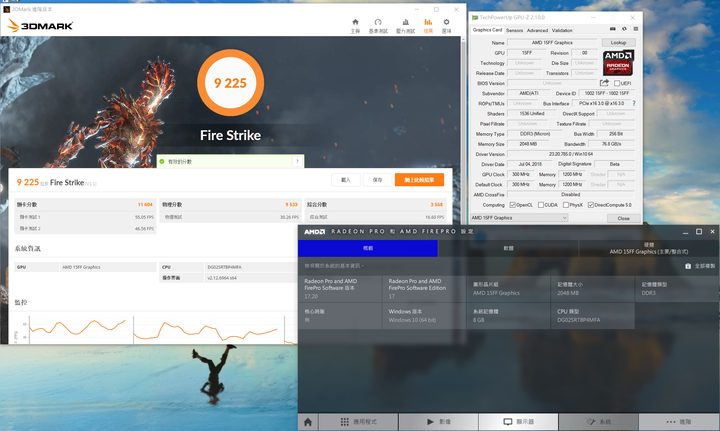Open the System (系統) icon button in Radeon
This screenshot has height=431, width=720.
click(598, 422)
